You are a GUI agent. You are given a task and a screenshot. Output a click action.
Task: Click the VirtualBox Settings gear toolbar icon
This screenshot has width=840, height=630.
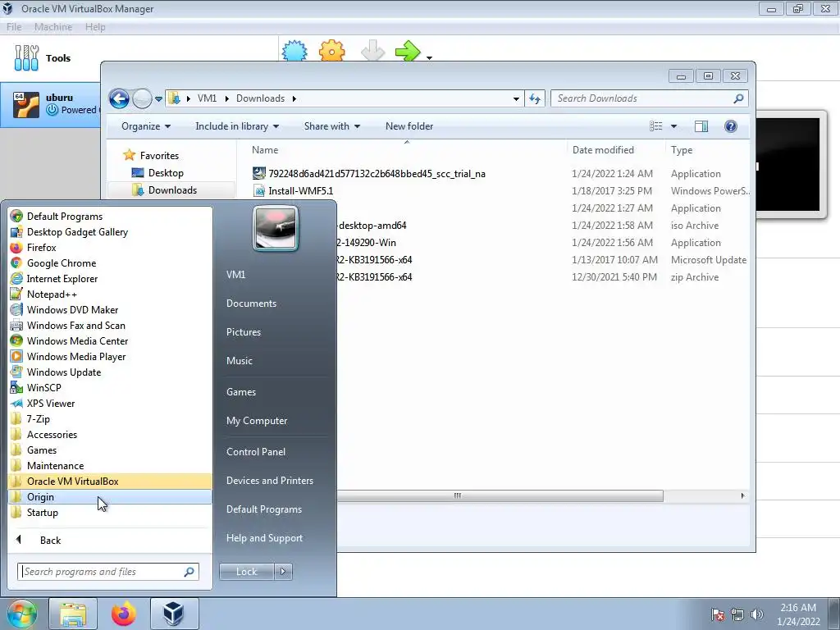[x=331, y=51]
